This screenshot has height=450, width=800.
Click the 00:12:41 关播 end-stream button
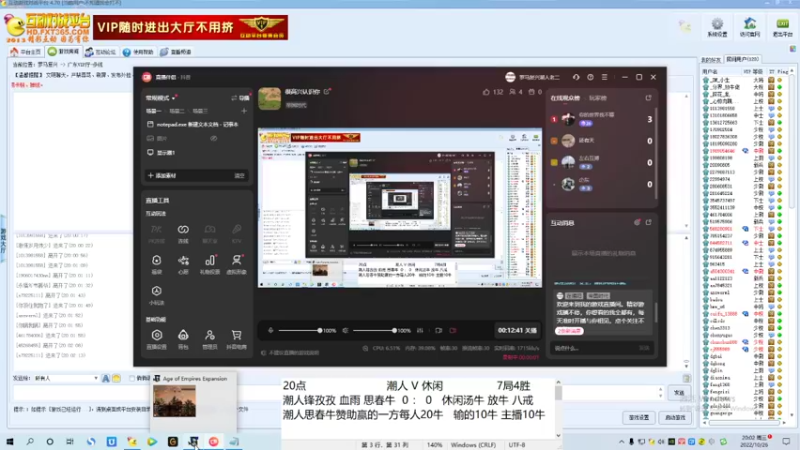(517, 331)
